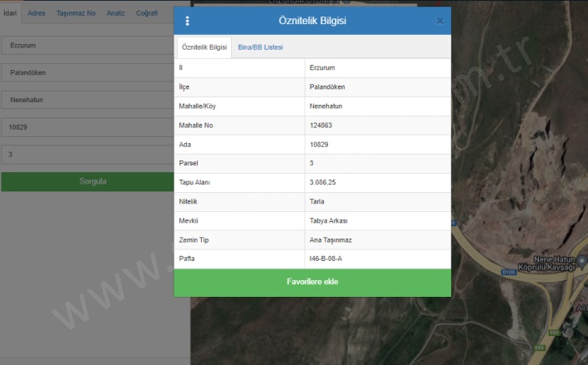Switch to the Bina/BB Listesi tab

tap(260, 47)
